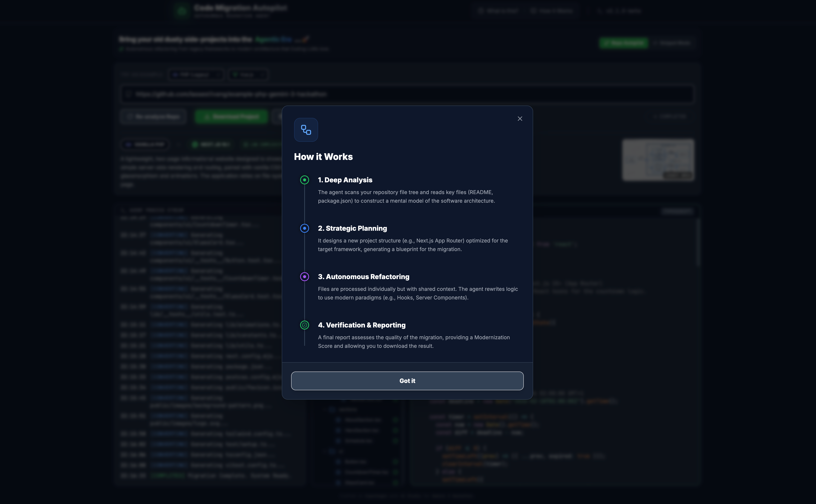
Task: Click the 'How it Works' dialog title
Action: coord(323,157)
